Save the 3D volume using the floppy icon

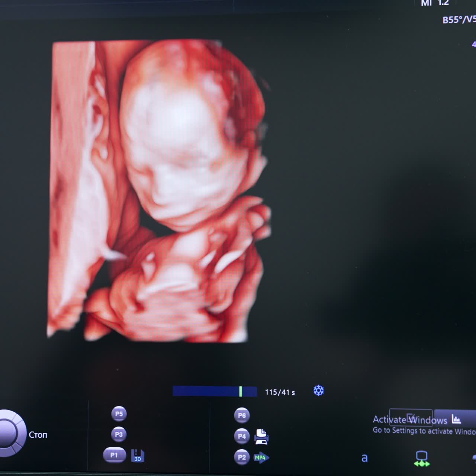coord(138,456)
